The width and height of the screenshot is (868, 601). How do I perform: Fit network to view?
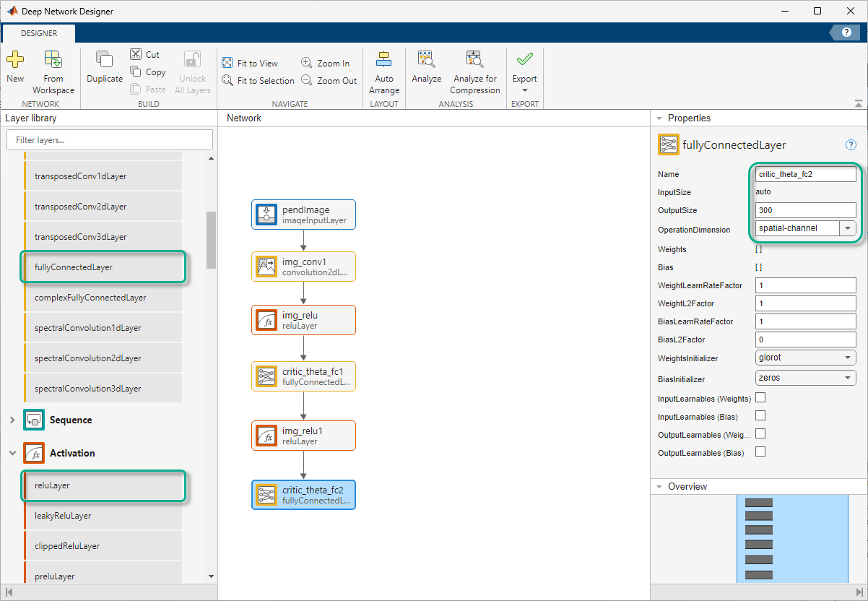250,63
